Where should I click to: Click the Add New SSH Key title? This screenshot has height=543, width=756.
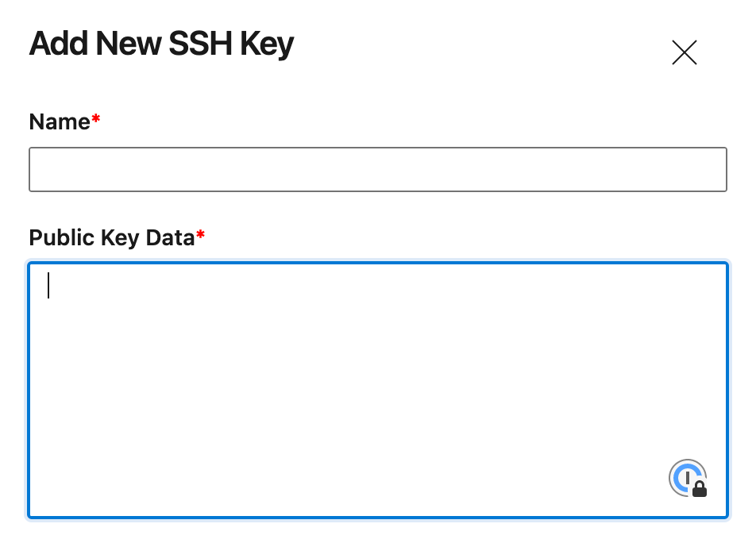tap(161, 44)
